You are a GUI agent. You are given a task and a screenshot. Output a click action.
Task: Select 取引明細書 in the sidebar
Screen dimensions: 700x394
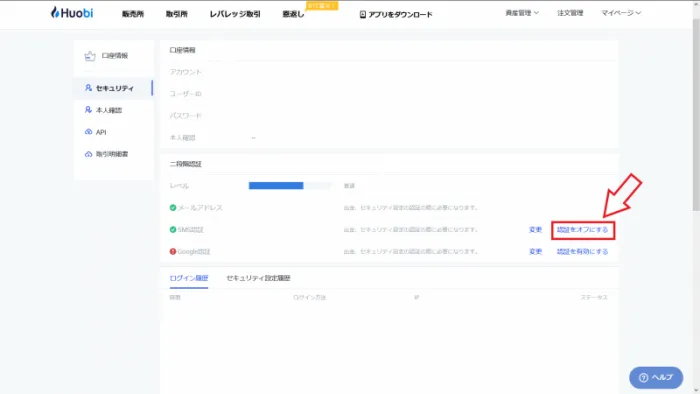tap(112, 154)
